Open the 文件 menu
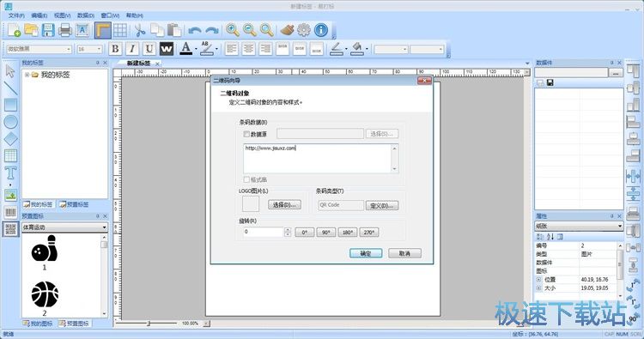This screenshot has height=339, width=644. coord(16,15)
